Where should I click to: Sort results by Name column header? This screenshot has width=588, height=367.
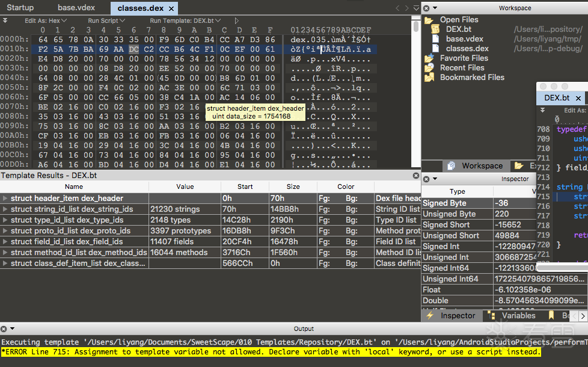(74, 187)
